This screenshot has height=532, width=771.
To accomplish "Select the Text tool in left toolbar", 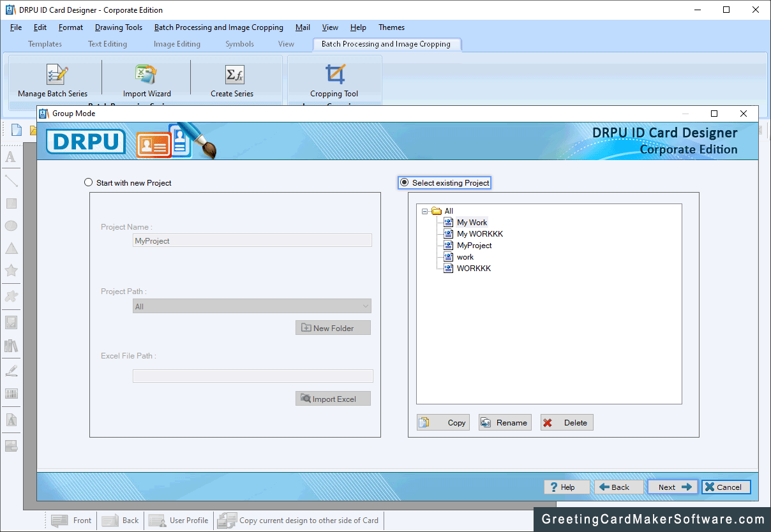I will coord(11,158).
